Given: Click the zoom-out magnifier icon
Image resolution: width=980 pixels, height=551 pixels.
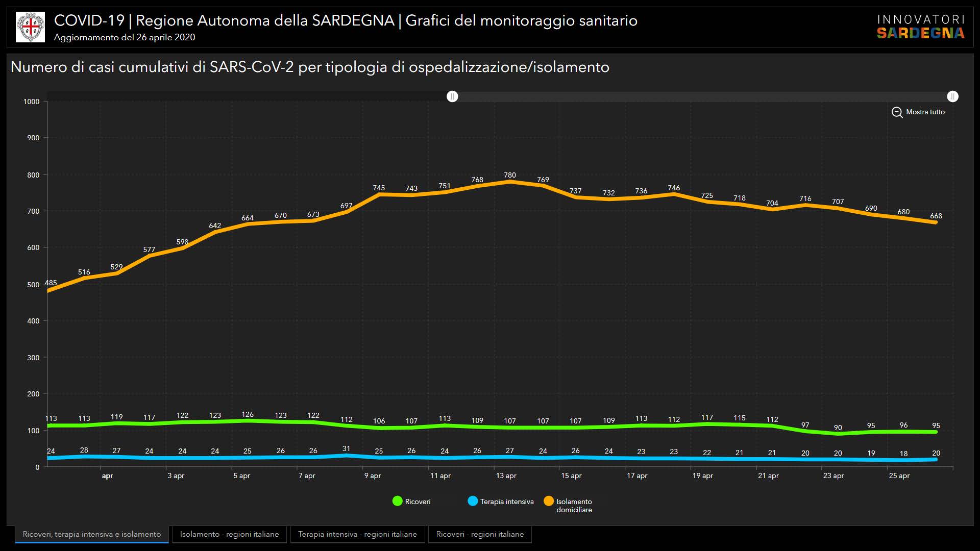Looking at the screenshot, I should pyautogui.click(x=897, y=112).
